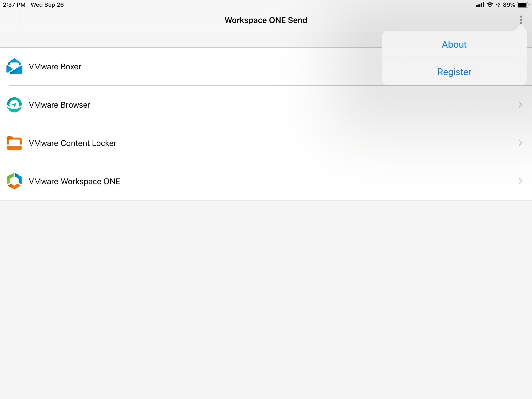Tap the Wed Sep 26 date text
Viewport: 532px width, 399px height.
(47, 5)
